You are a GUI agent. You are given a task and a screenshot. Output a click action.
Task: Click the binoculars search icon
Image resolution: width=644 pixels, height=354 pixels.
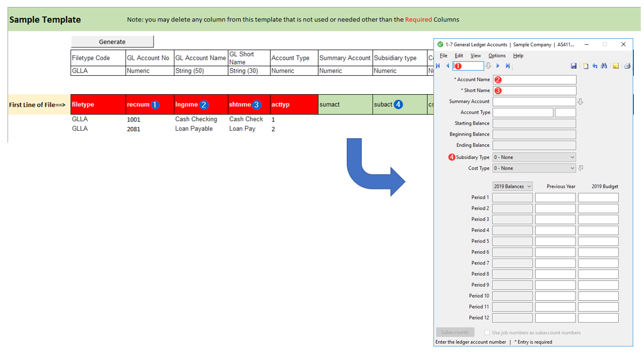point(604,66)
